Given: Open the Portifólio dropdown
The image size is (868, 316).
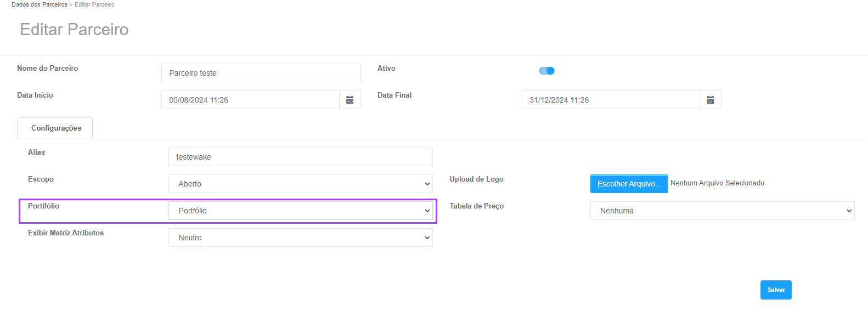Looking at the screenshot, I should 300,211.
